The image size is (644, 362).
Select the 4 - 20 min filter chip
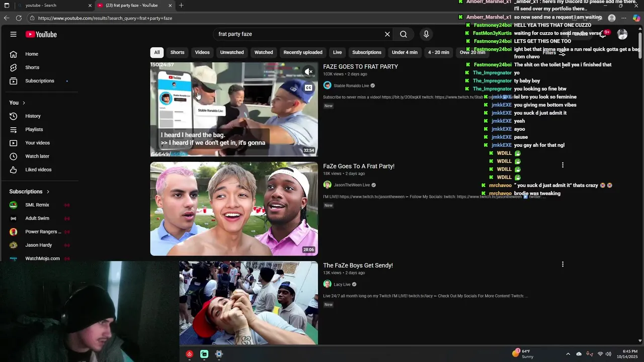coord(439,52)
